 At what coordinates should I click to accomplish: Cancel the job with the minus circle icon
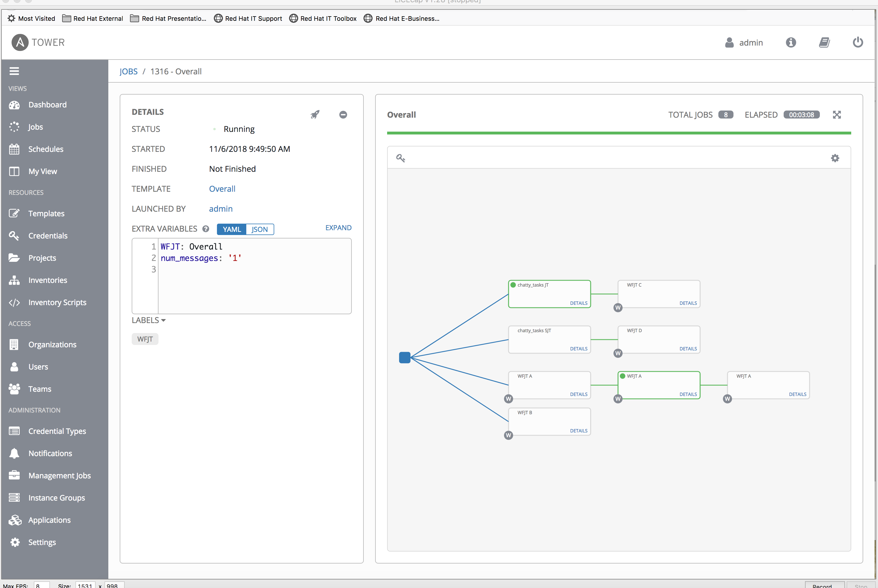coord(343,115)
